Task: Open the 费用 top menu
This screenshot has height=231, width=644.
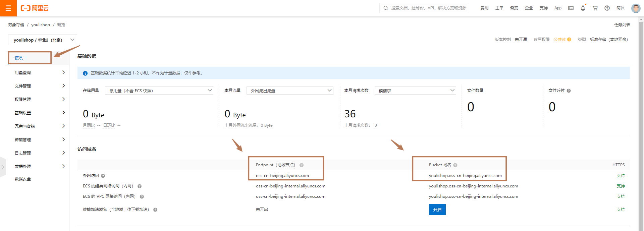Action: point(485,8)
